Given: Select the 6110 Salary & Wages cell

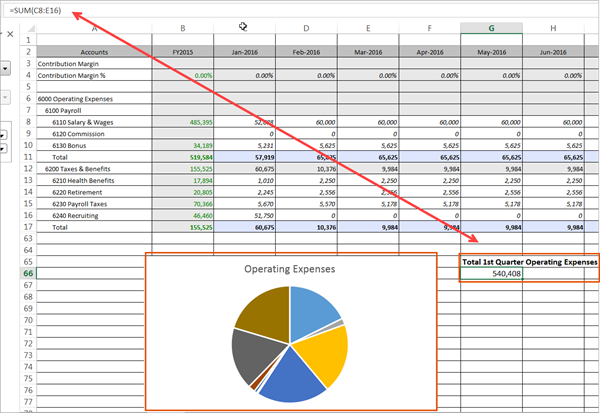Looking at the screenshot, I should click(94, 122).
